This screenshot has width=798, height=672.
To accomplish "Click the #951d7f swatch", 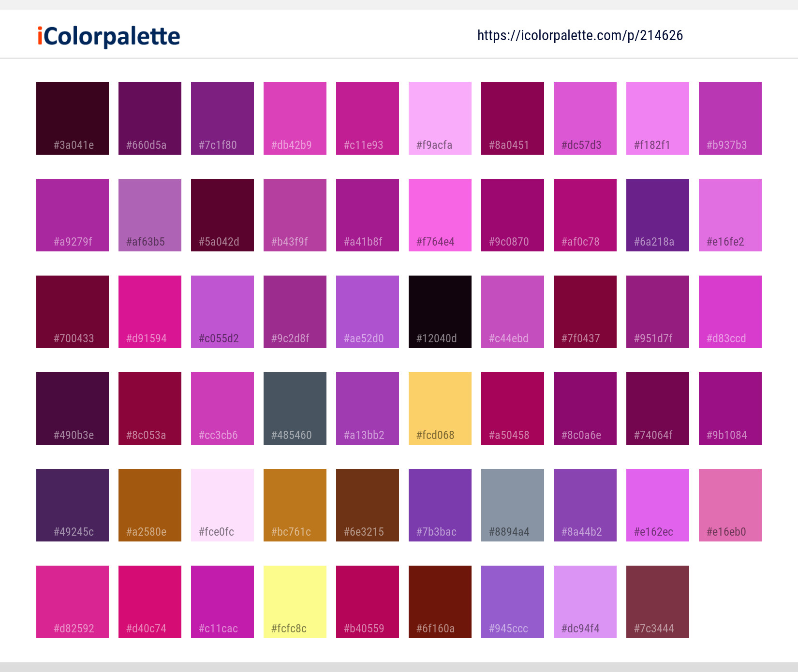I will (x=658, y=312).
